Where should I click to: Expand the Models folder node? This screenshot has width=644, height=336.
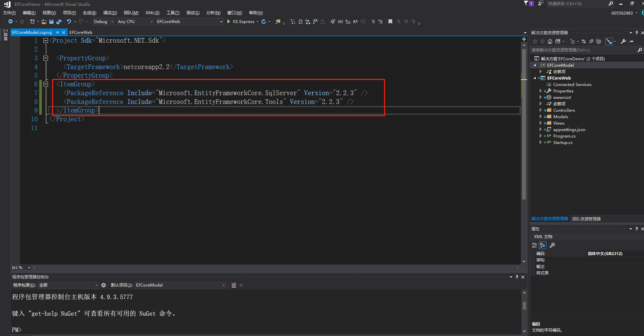[540, 117]
